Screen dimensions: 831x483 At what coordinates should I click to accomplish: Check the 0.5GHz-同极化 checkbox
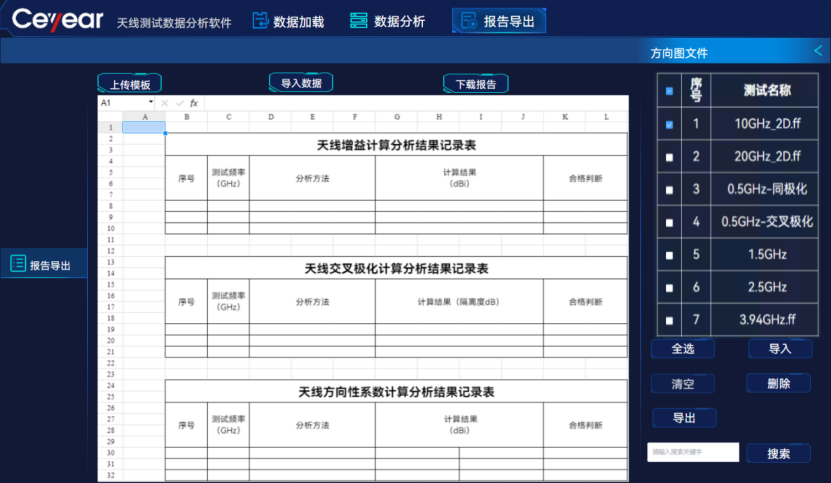tap(669, 190)
